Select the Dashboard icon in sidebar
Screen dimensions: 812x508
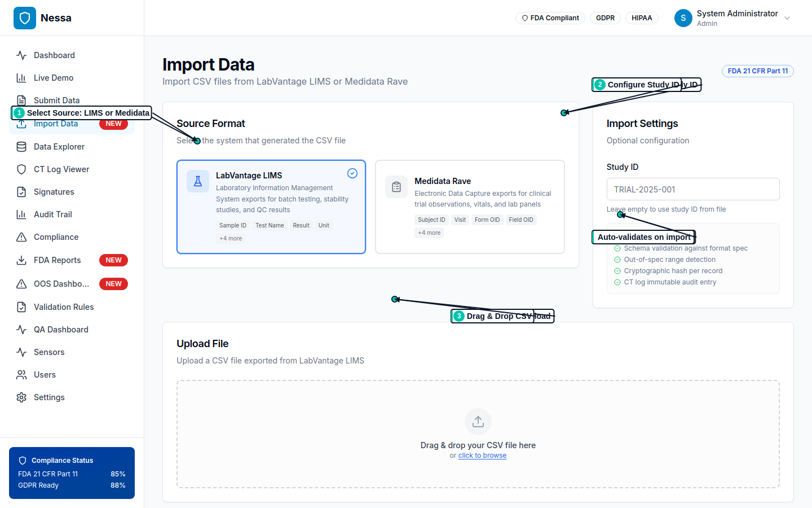click(x=21, y=55)
